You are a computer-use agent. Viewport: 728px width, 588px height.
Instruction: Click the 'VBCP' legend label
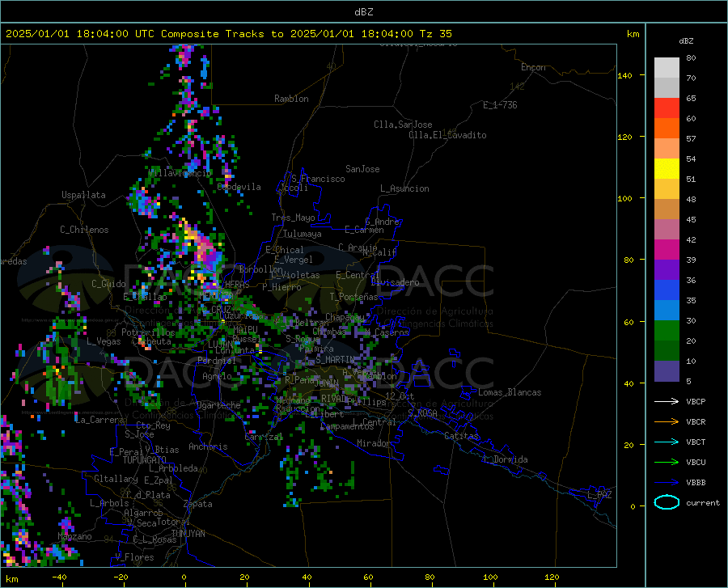[x=696, y=401]
